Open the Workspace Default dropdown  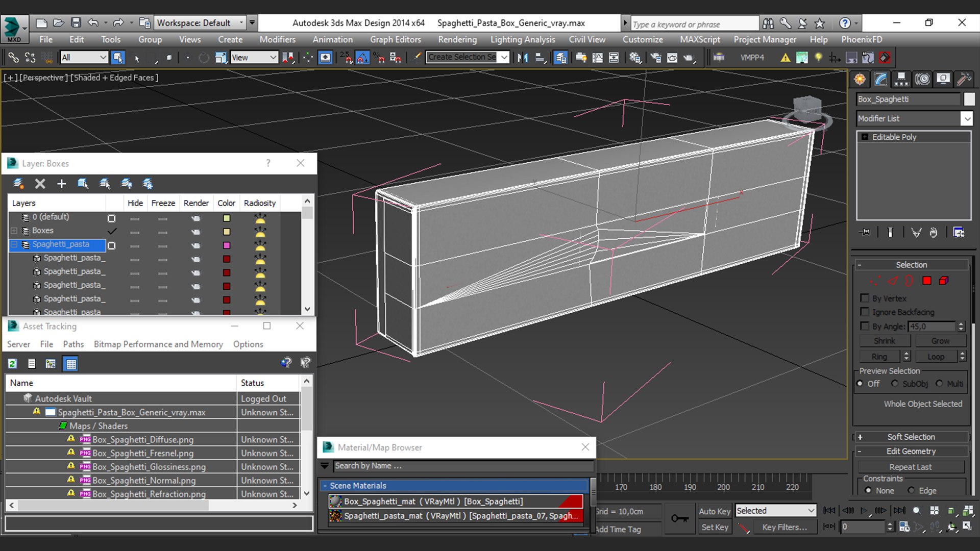pos(200,23)
